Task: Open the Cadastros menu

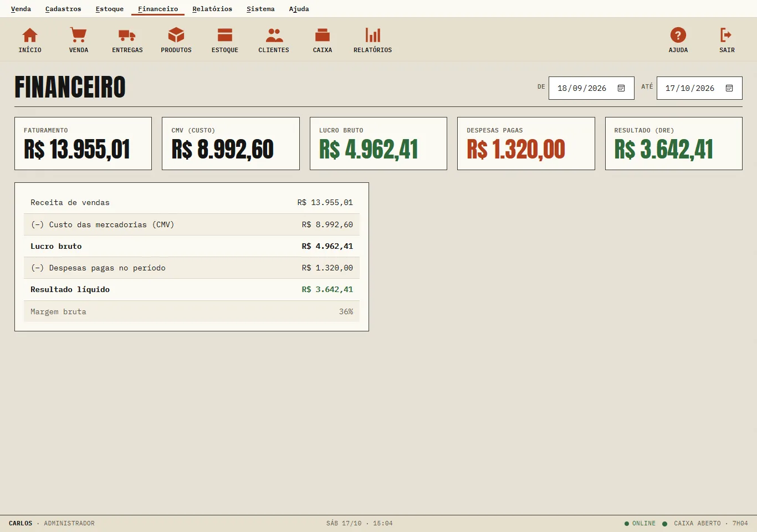Action: tap(63, 9)
